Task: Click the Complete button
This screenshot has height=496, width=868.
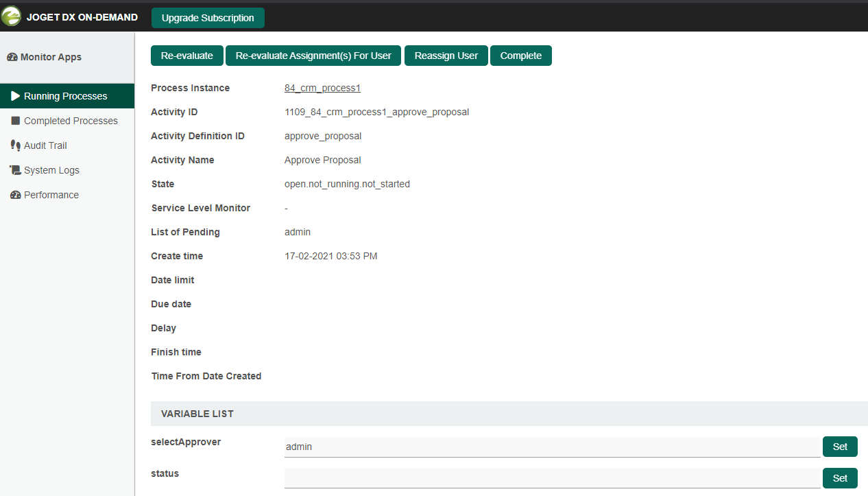Action: pos(520,56)
